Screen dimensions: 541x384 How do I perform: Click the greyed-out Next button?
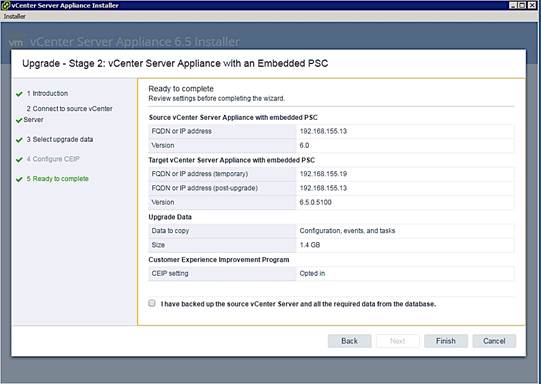(x=397, y=341)
